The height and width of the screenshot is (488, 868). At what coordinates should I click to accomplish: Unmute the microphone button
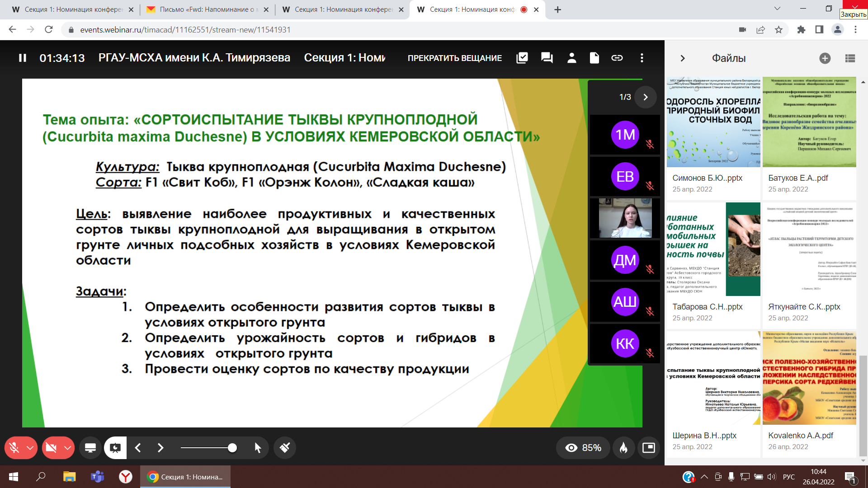(14, 448)
